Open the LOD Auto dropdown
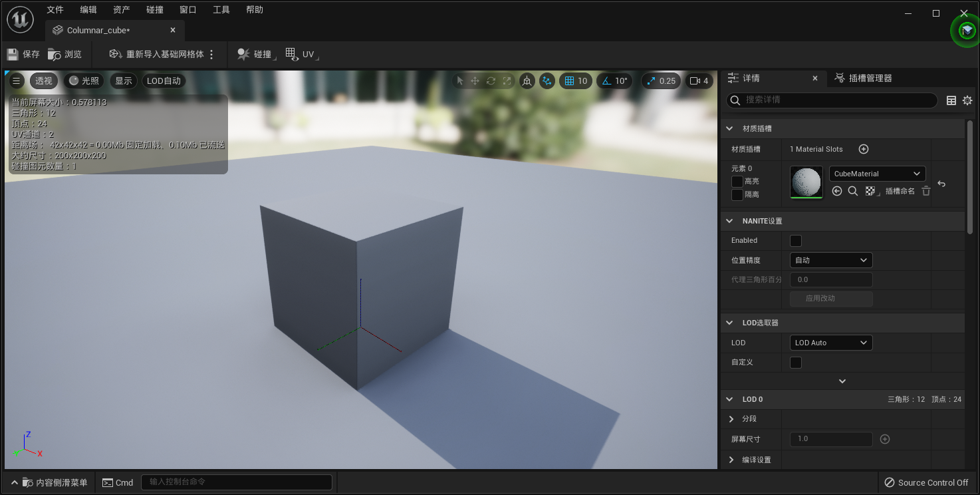Viewport: 980px width, 495px height. (831, 343)
